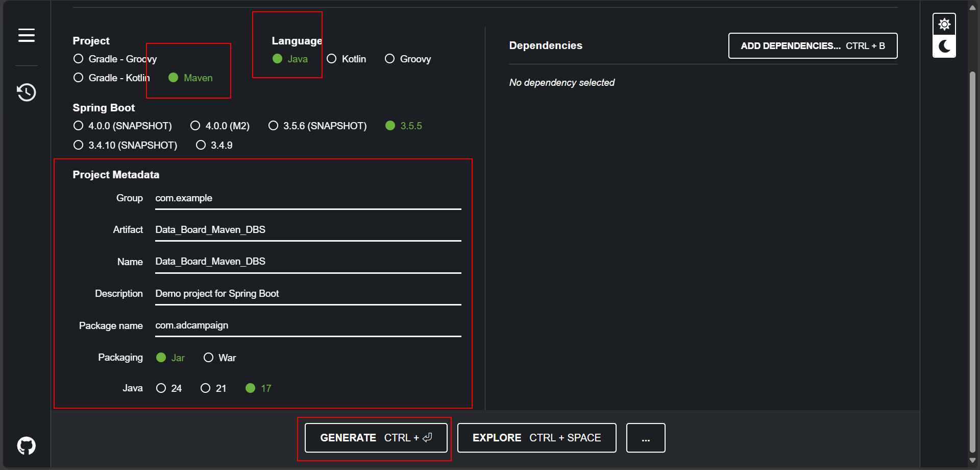Viewport: 980px width, 470px height.
Task: Click the Explore button
Action: (536, 438)
